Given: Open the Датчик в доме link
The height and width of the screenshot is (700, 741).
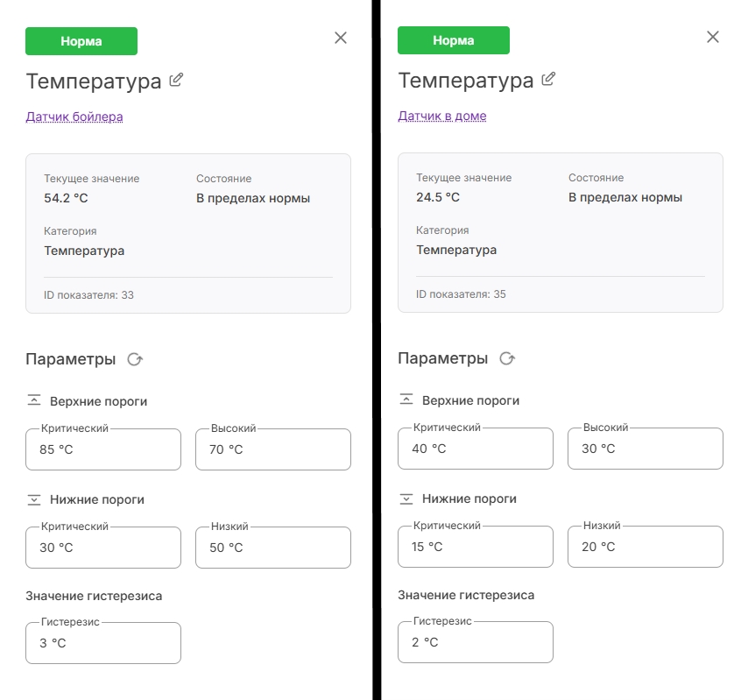Looking at the screenshot, I should 442,116.
